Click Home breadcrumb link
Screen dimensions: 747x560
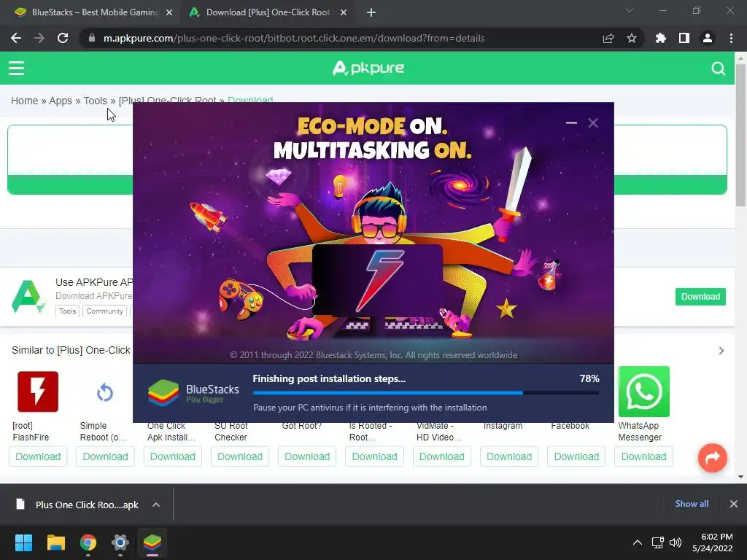point(24,101)
